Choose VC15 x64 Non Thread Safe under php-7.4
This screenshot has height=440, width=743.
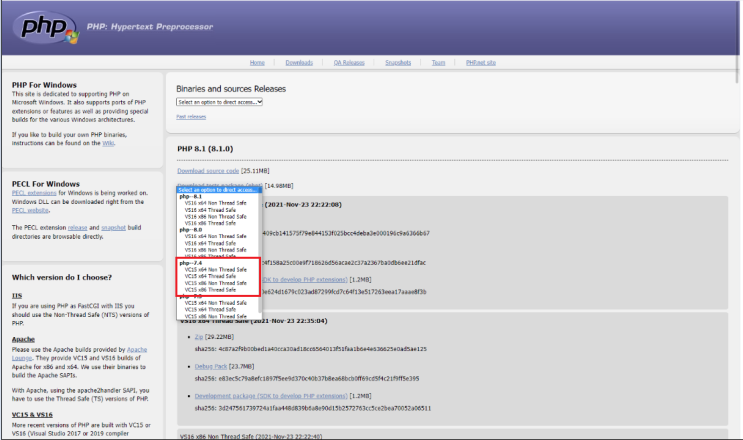click(x=216, y=269)
